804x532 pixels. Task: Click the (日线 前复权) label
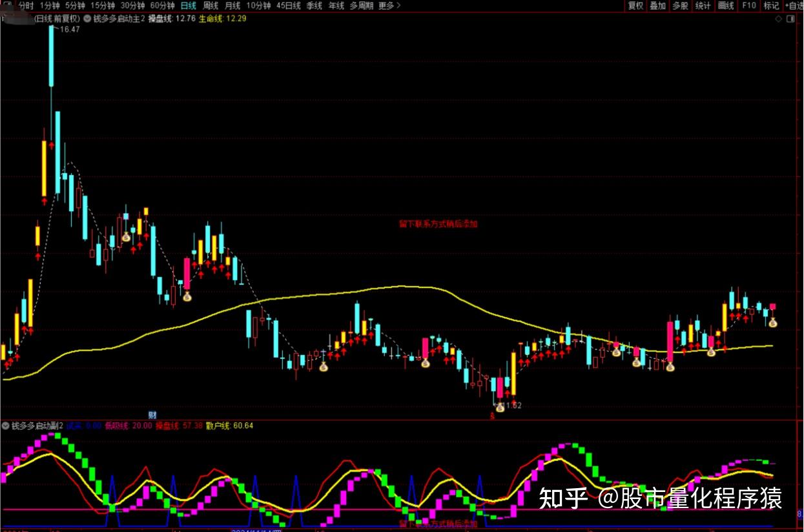(x=57, y=19)
